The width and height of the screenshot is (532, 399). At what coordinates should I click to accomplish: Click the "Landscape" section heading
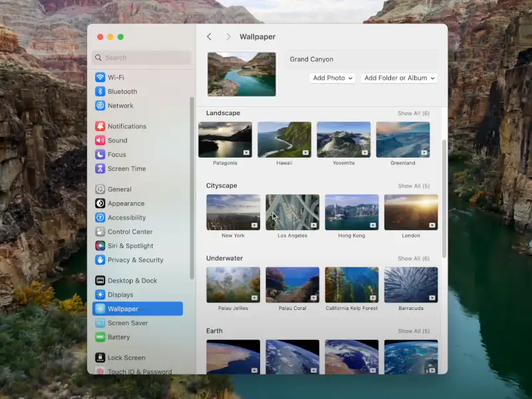tap(223, 113)
